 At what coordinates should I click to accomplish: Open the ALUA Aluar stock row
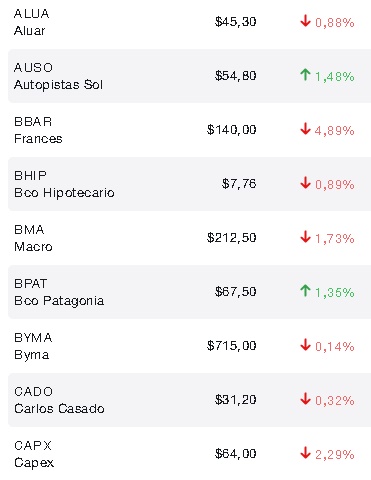click(x=189, y=22)
